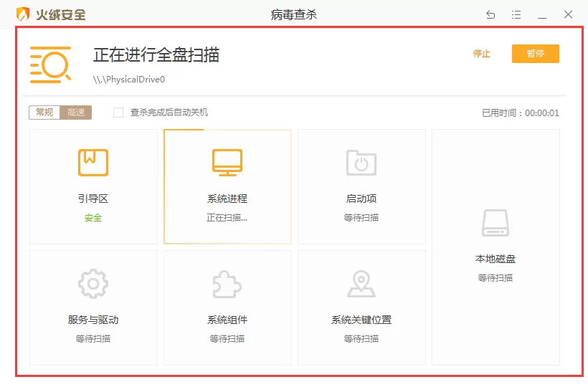
Task: Switch scan mode to 高速
Action: [x=76, y=113]
